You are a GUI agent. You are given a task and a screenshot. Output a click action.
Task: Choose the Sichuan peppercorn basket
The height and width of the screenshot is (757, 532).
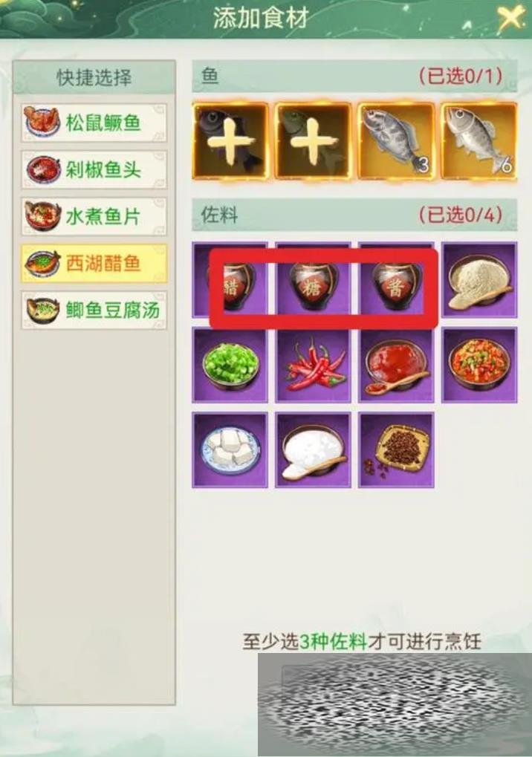click(396, 450)
